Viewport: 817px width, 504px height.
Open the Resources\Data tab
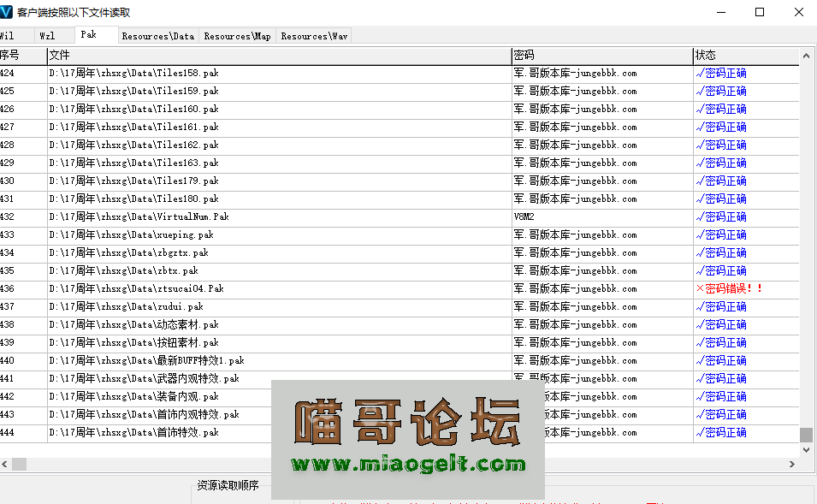tap(158, 35)
